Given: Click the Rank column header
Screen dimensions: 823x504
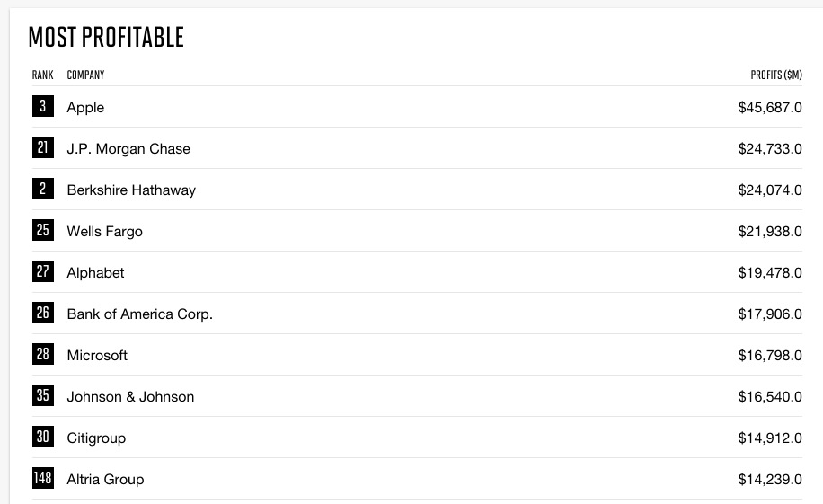Looking at the screenshot, I should pos(42,75).
